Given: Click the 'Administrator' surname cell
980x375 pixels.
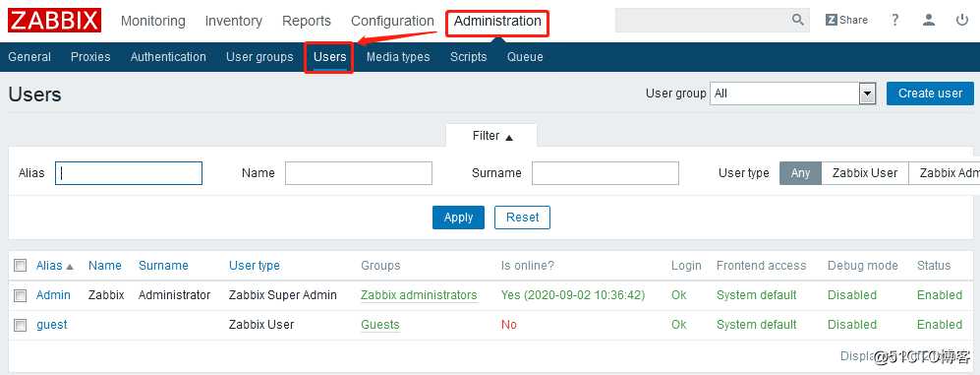Looking at the screenshot, I should (174, 295).
